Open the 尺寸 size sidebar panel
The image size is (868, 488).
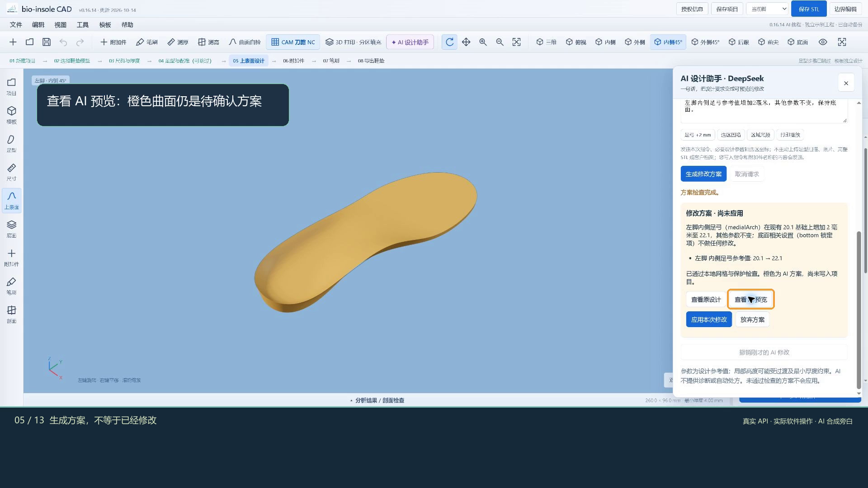(x=11, y=172)
